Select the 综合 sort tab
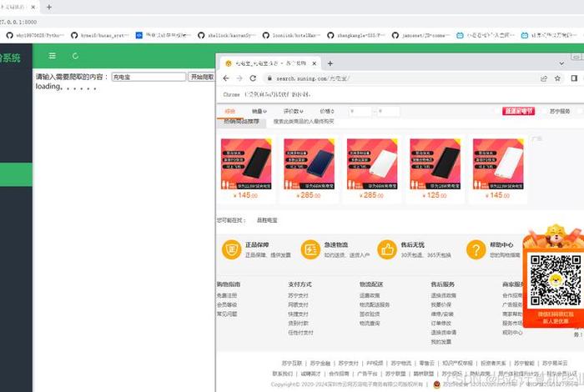Viewport: 584px width, 392px height. (x=230, y=111)
